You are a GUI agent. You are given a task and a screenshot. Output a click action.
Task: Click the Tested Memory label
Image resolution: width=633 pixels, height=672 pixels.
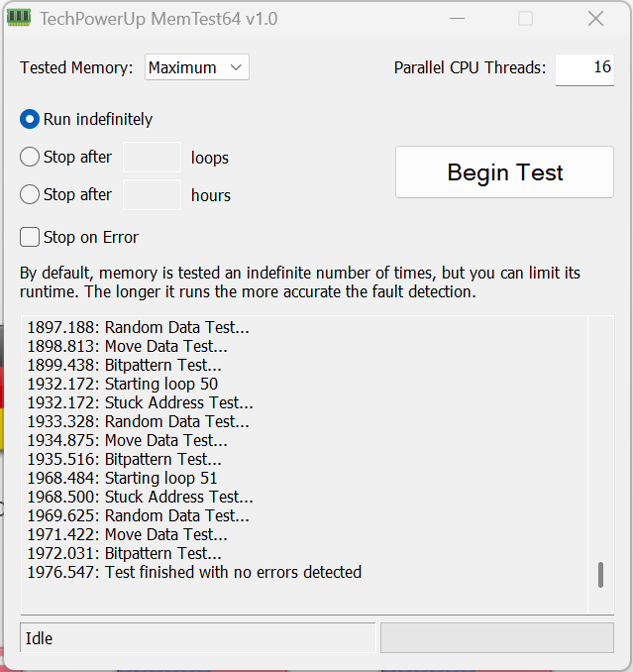76,68
